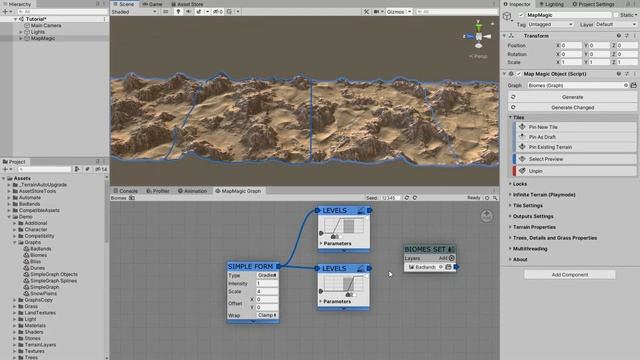Click the second regenerate icon beside seed
The image size is (640, 360).
[x=415, y=198]
